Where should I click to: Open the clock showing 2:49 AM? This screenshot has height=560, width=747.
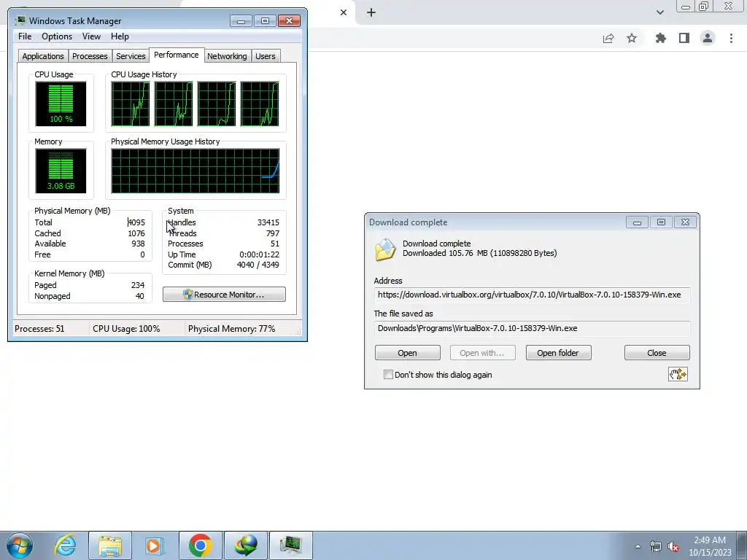pos(710,546)
